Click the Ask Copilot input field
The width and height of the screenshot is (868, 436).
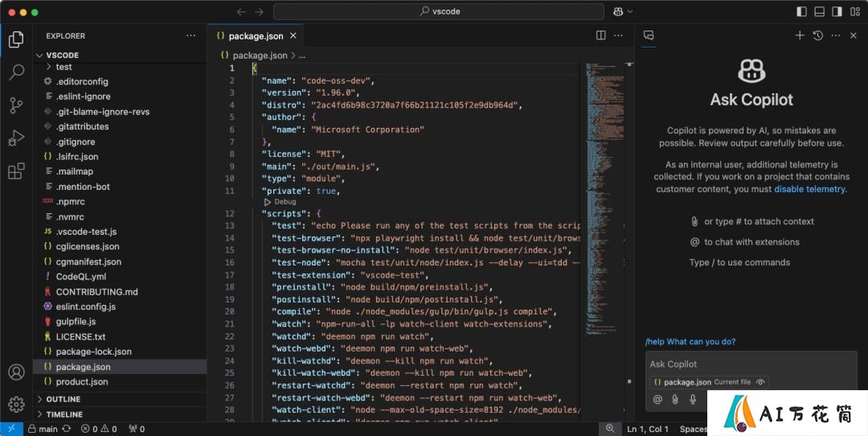(751, 364)
